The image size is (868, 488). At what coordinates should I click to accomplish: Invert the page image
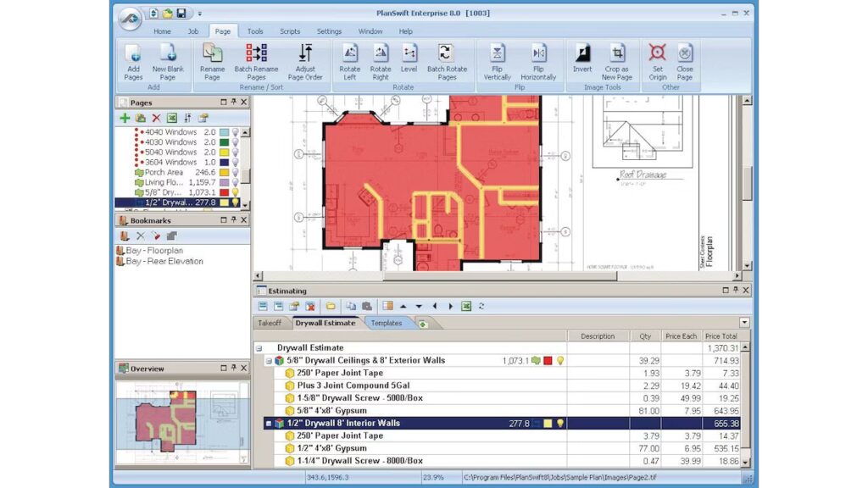pyautogui.click(x=582, y=58)
